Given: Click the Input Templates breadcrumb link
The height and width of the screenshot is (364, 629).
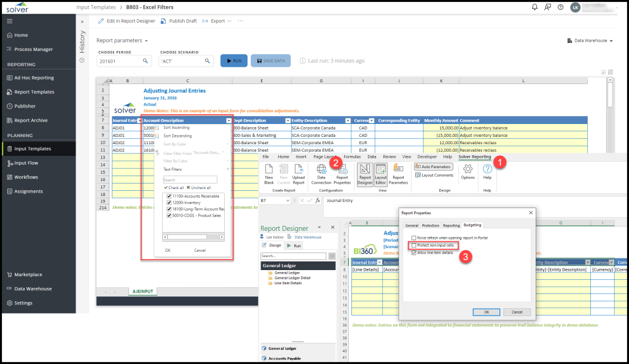Looking at the screenshot, I should tap(96, 7).
